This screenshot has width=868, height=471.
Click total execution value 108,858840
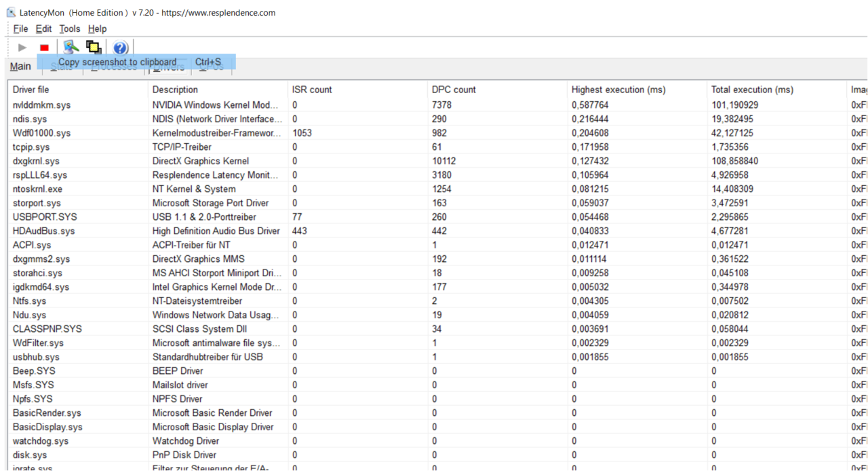[x=735, y=161]
